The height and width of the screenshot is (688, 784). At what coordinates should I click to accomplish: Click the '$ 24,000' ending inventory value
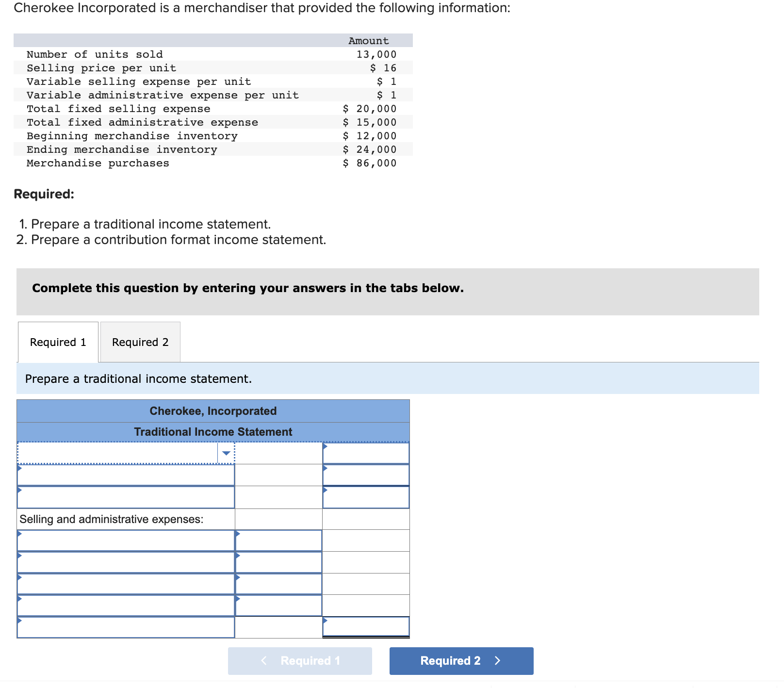(370, 149)
